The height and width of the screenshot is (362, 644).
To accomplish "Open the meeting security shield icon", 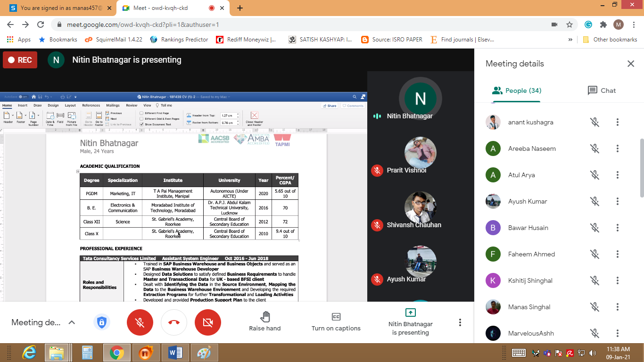I will click(x=101, y=322).
